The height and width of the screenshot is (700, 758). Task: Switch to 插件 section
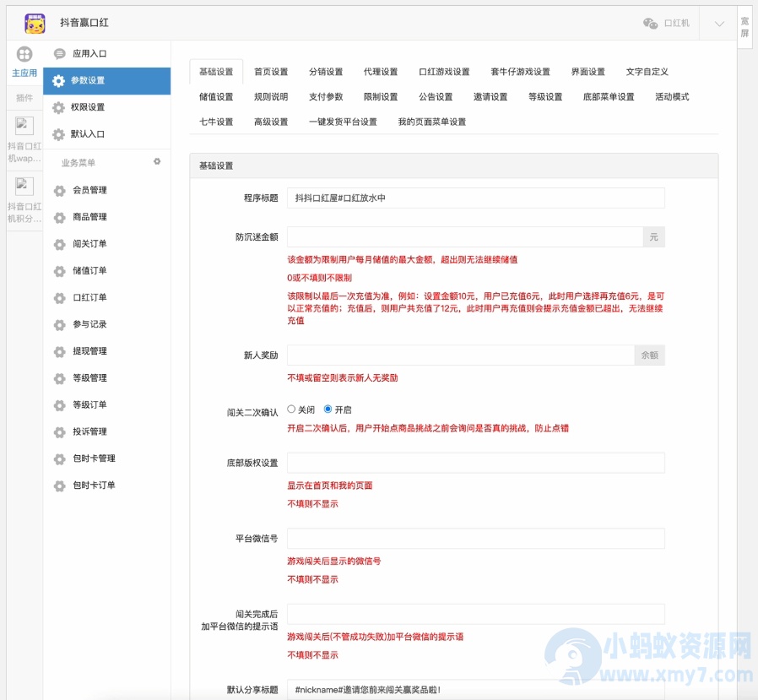click(x=24, y=98)
